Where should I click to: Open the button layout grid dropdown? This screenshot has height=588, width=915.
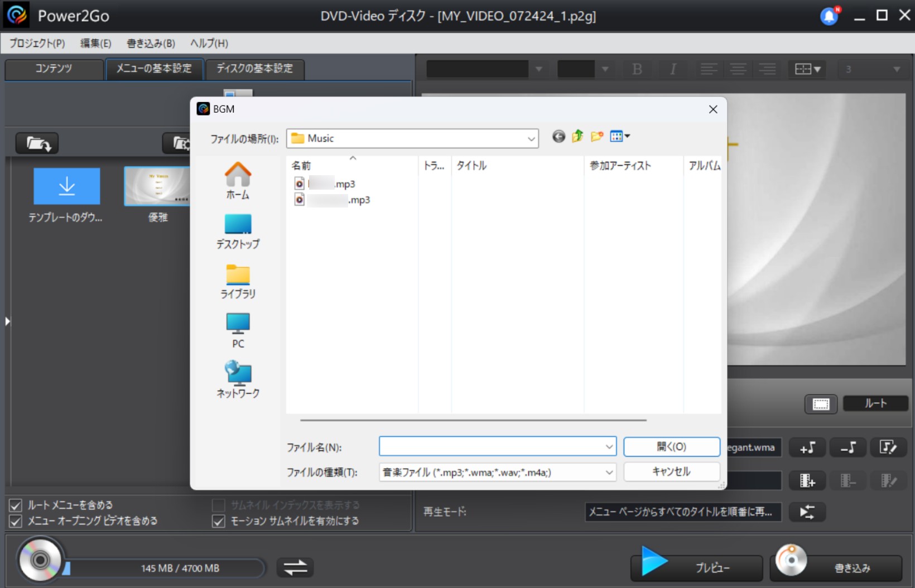click(807, 69)
